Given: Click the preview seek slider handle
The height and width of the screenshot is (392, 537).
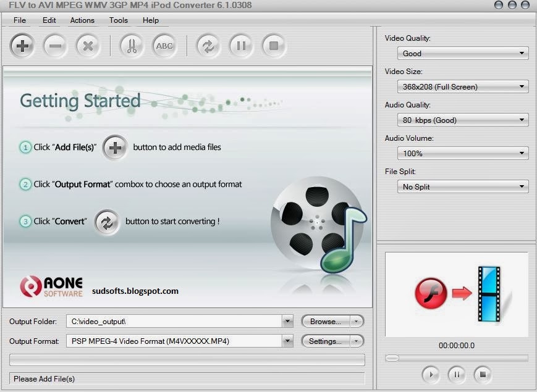Looking at the screenshot, I should (392, 358).
